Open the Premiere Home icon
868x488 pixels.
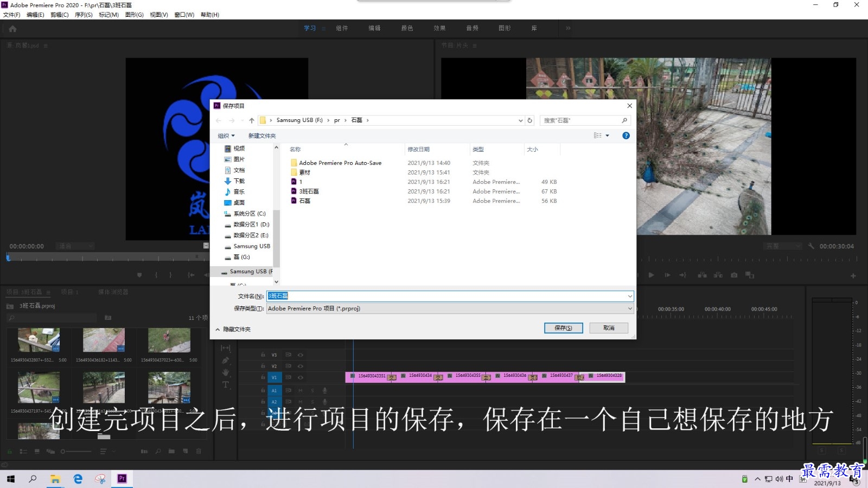[12, 29]
